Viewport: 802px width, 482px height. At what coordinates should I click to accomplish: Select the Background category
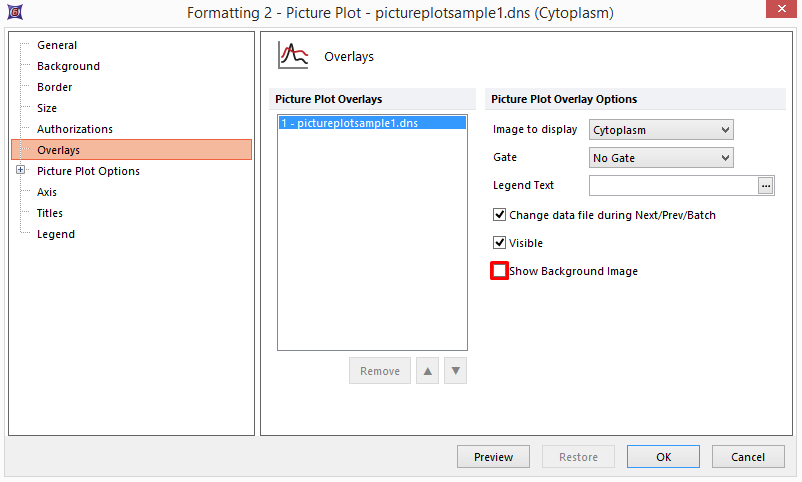(68, 66)
